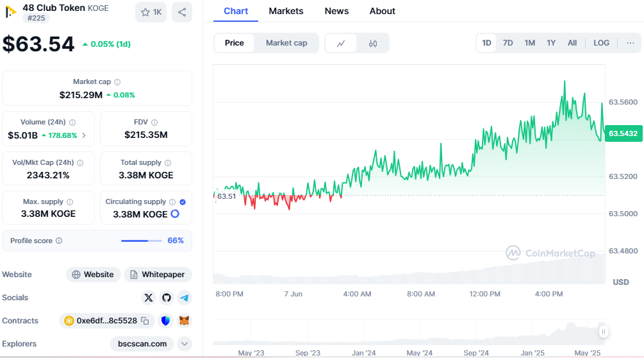Image resolution: width=644 pixels, height=358 pixels.
Task: Open the share icon button
Action: point(182,12)
